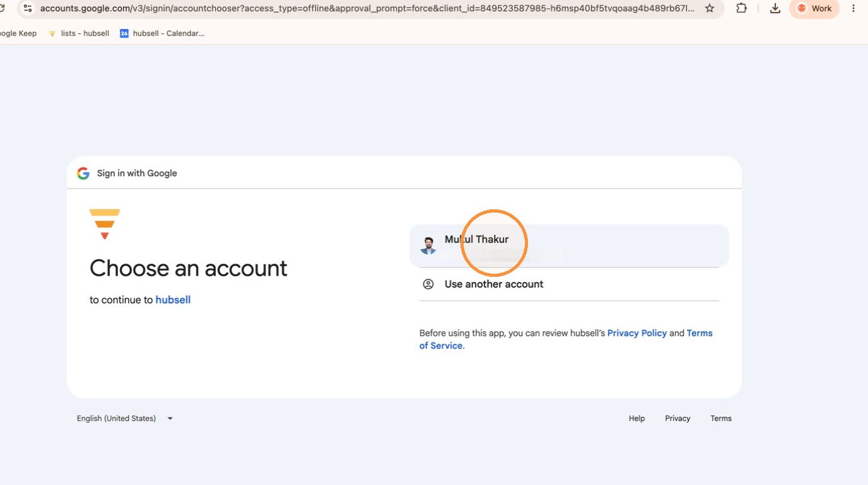The image size is (868, 485).
Task: Open the hubsell - Calendar bookmark
Action: 162,33
